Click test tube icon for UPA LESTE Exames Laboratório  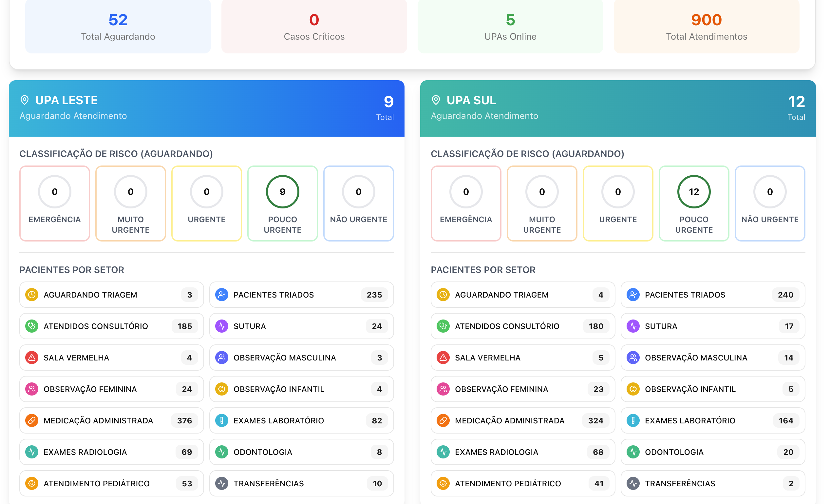[222, 420]
